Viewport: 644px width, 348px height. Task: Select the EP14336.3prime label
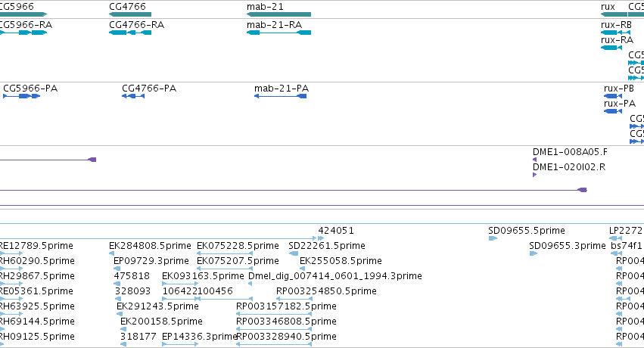click(200, 337)
